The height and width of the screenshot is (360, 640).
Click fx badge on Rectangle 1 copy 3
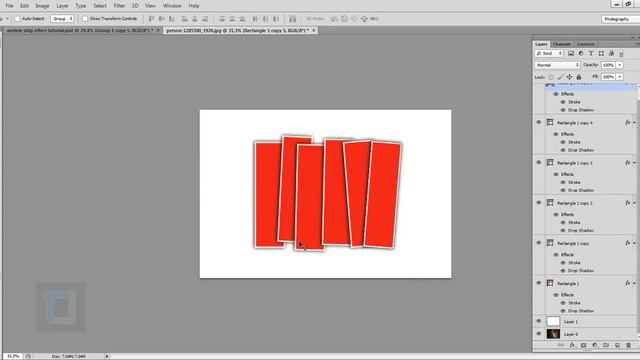(628, 163)
